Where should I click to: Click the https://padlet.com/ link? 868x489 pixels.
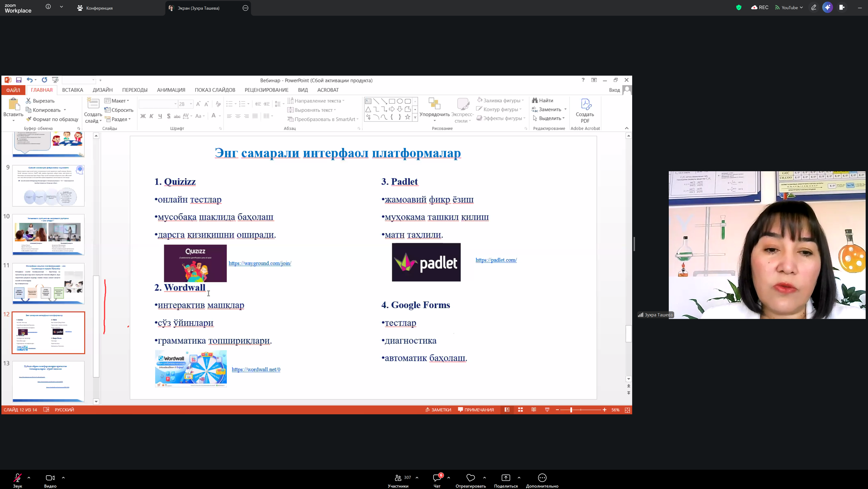pos(496,260)
